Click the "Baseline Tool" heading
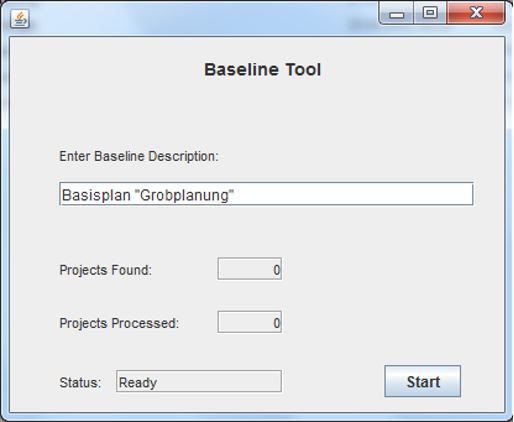514x422 pixels. [263, 70]
